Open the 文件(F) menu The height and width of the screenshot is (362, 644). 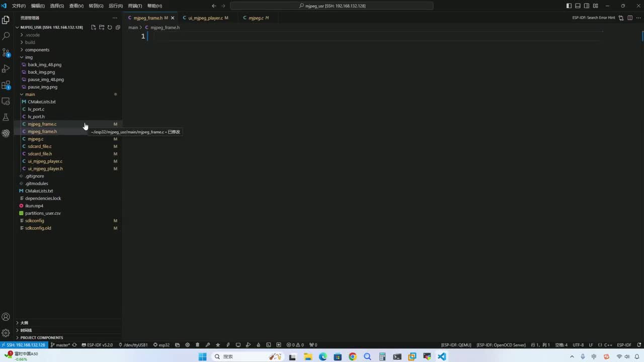pyautogui.click(x=19, y=6)
